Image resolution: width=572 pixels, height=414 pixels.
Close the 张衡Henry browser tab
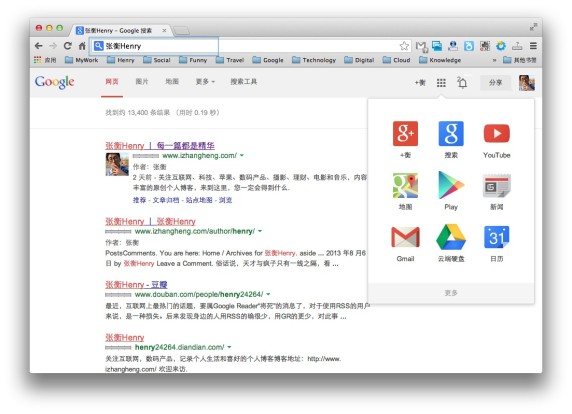pos(164,31)
